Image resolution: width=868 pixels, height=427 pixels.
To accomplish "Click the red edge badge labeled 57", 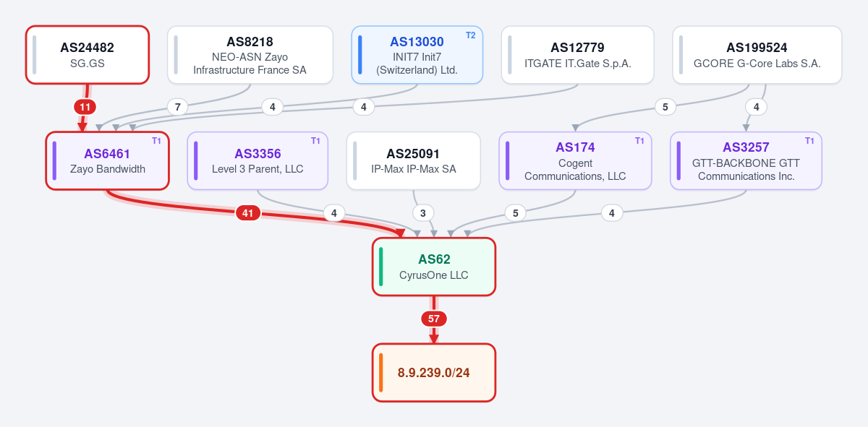I will click(x=434, y=319).
